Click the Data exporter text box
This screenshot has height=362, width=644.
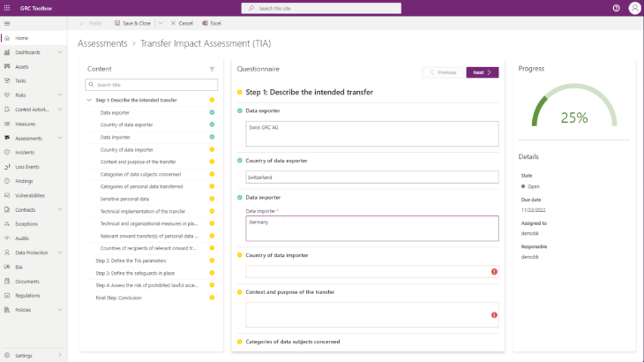click(372, 133)
